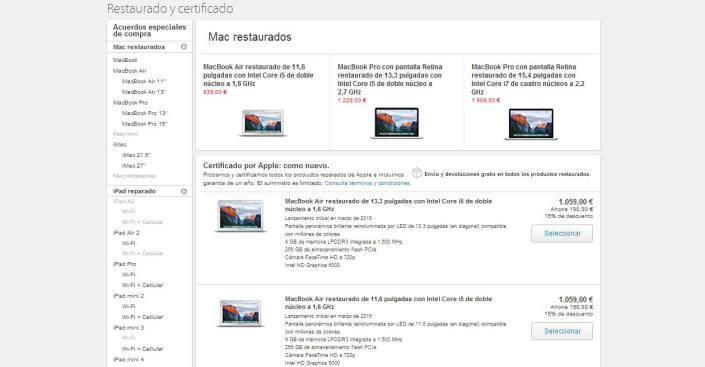
Task: Click featured MacBook Pro 15,4 thumbnail image
Action: point(531,124)
